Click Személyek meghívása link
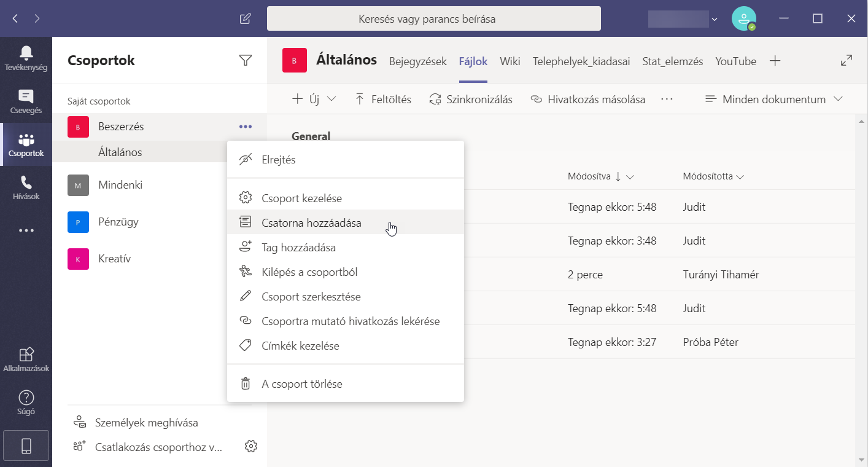868x467 pixels. [x=146, y=423]
